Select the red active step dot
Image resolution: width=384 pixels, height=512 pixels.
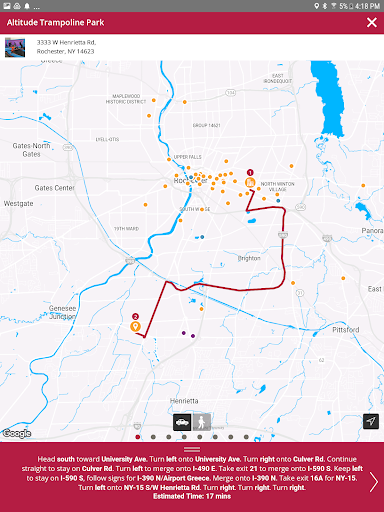click(138, 437)
